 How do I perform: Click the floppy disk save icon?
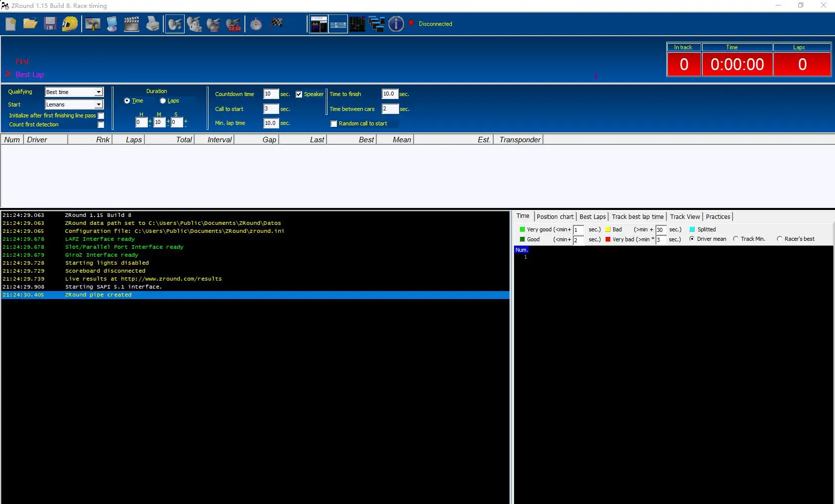click(x=50, y=24)
